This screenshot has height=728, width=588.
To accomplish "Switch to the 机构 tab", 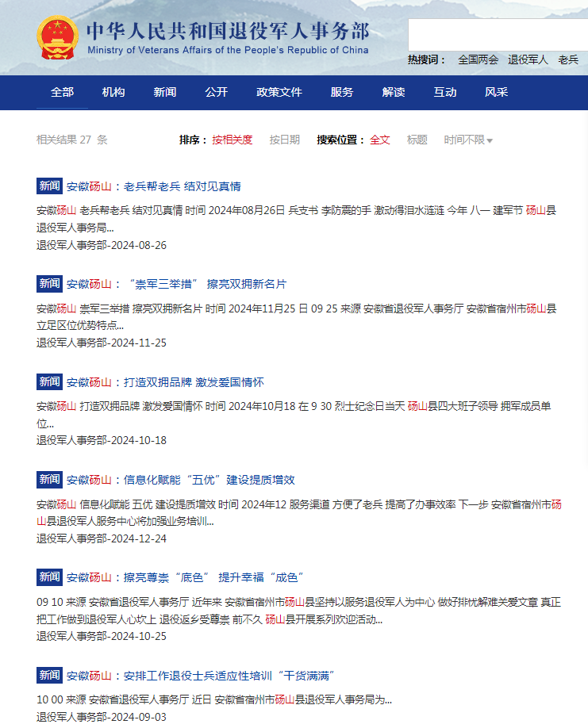I will (x=113, y=93).
